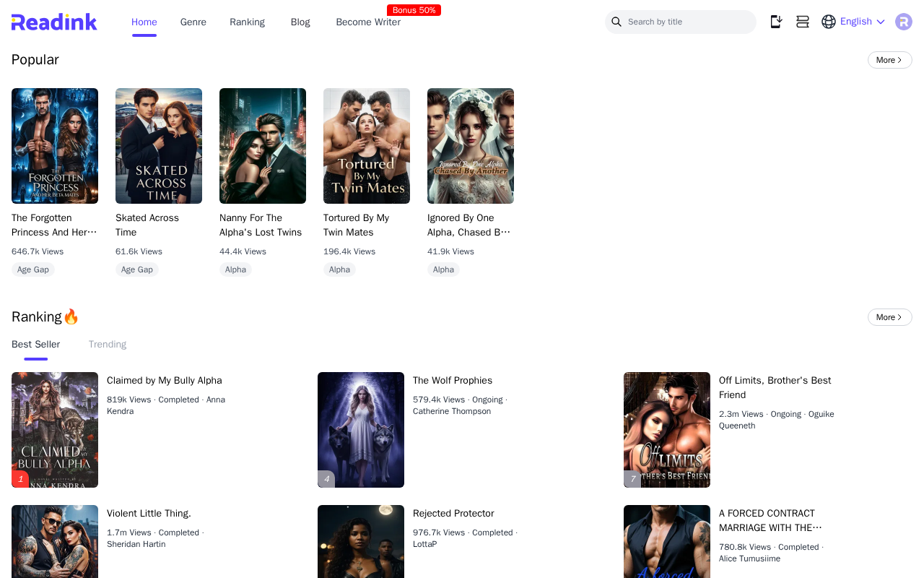Click the 61.6k Views count

click(x=139, y=251)
